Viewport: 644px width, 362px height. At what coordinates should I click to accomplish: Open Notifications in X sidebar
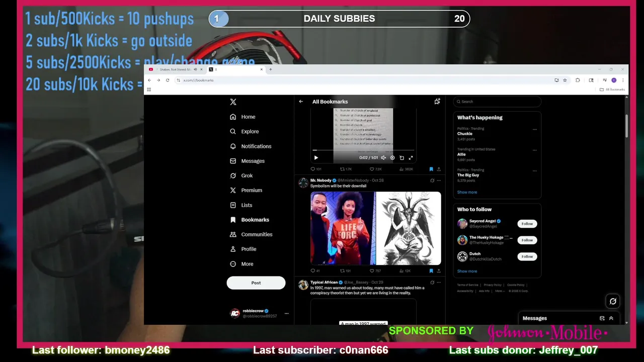pos(250,146)
